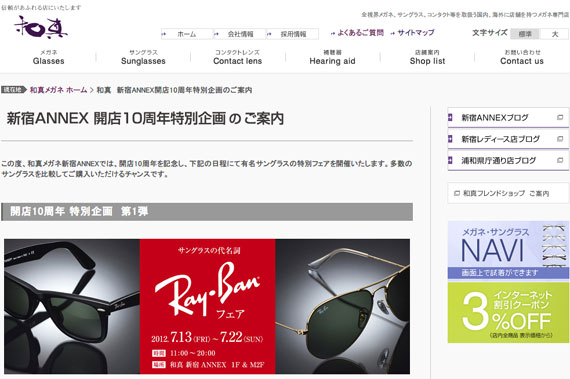Open the Glasses menu
This screenshot has width=570, height=379.
48,57
